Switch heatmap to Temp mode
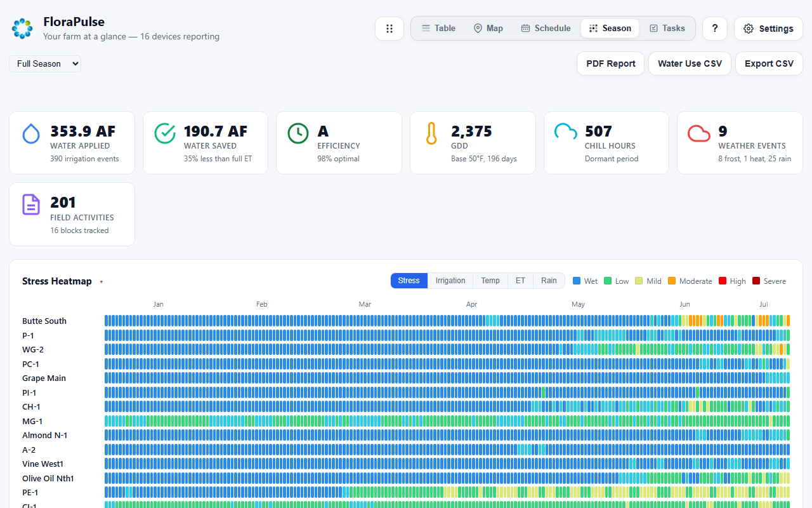Viewport: 812px width, 508px height. click(490, 281)
